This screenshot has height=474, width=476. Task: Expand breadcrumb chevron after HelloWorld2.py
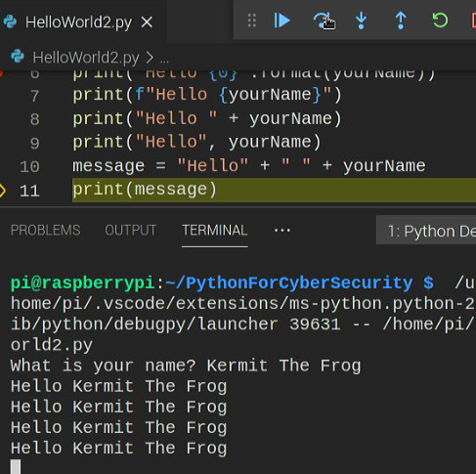pos(150,58)
